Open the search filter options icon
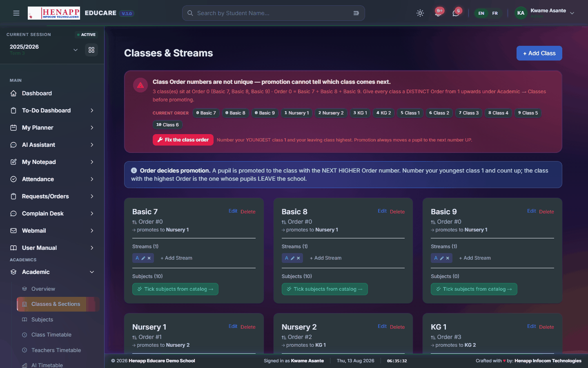Viewport: 588px width, 368px height. (x=356, y=13)
